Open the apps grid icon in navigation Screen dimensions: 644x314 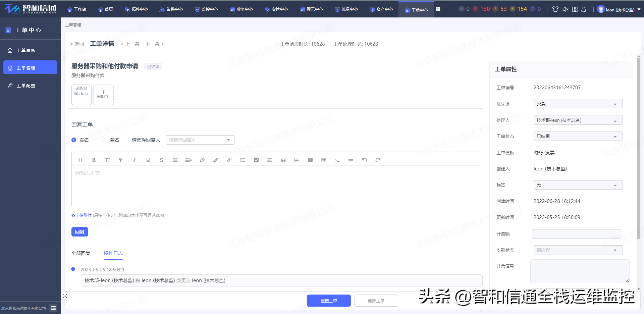pos(438,9)
